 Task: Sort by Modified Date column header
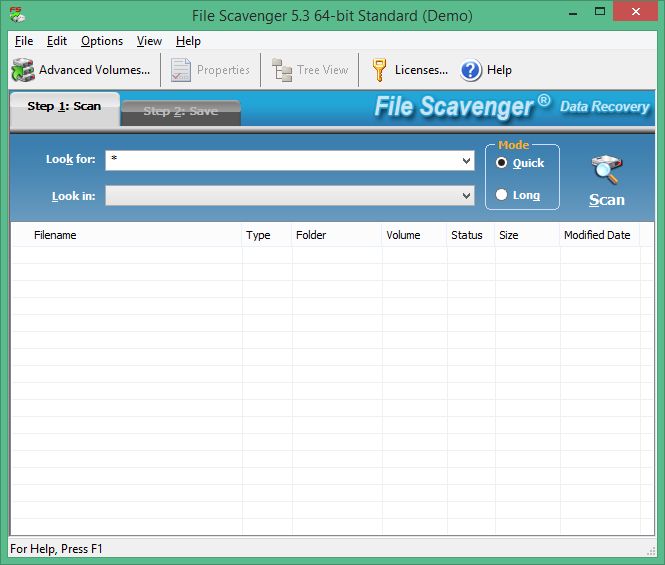point(600,235)
